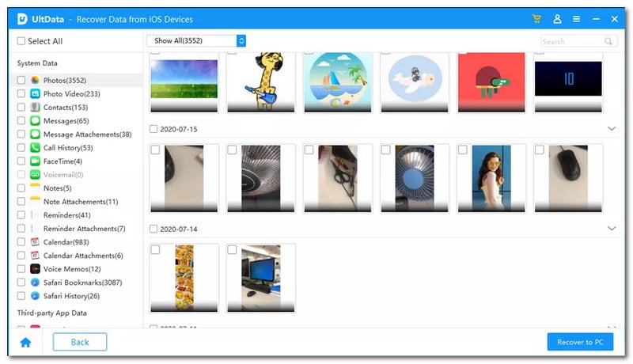Viewport: 633px width, 364px height.
Task: Open Photo Video(233) category
Action: tap(71, 93)
